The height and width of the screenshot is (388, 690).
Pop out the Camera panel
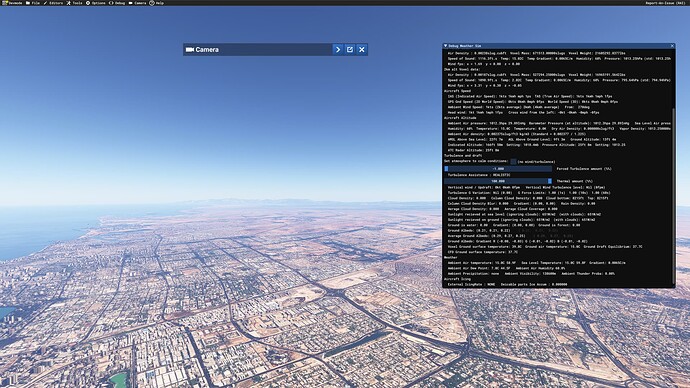coord(350,50)
